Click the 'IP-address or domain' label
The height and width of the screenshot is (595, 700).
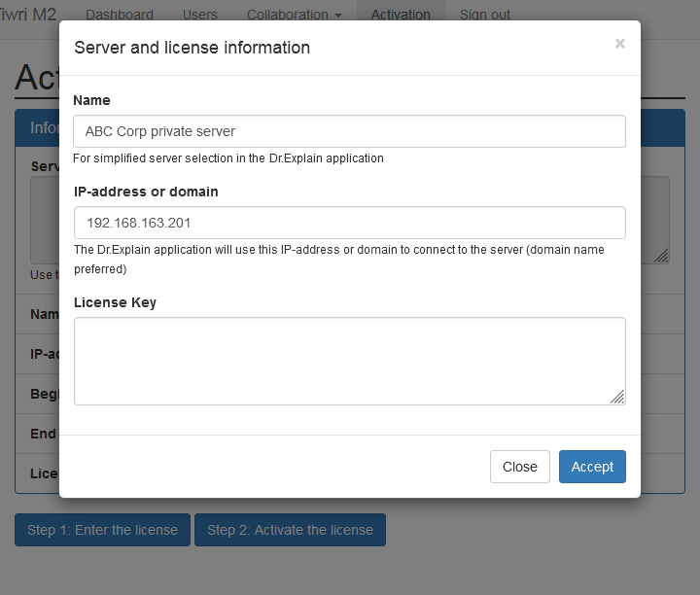pos(146,192)
